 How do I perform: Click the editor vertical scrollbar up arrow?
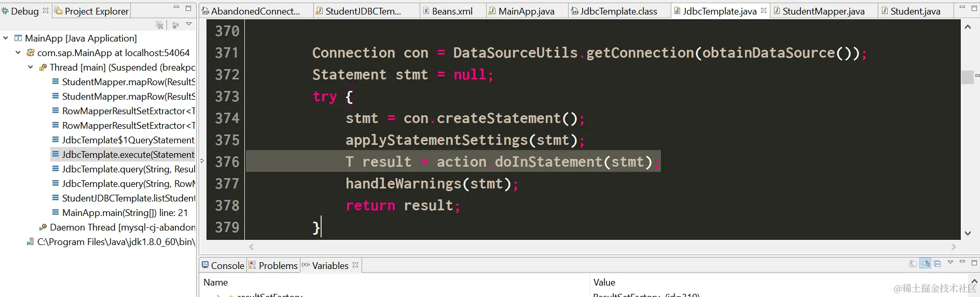tap(968, 27)
